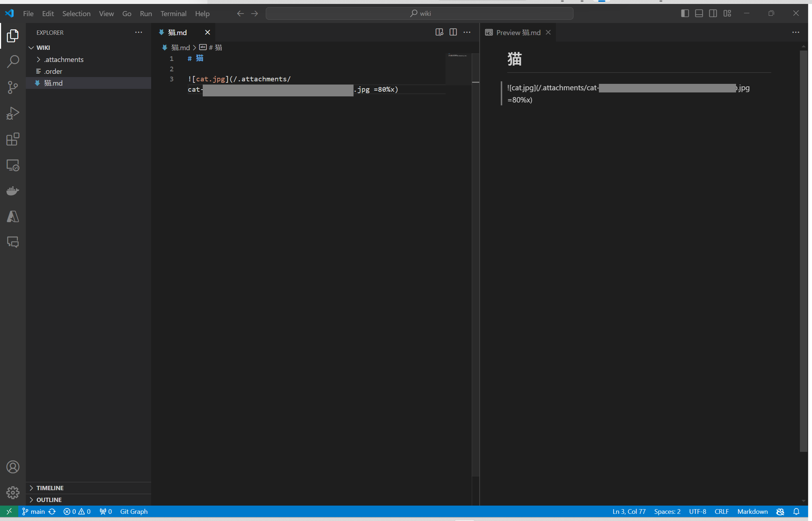Toggle the bottom Panel
This screenshot has height=521, width=812.
[x=699, y=13]
